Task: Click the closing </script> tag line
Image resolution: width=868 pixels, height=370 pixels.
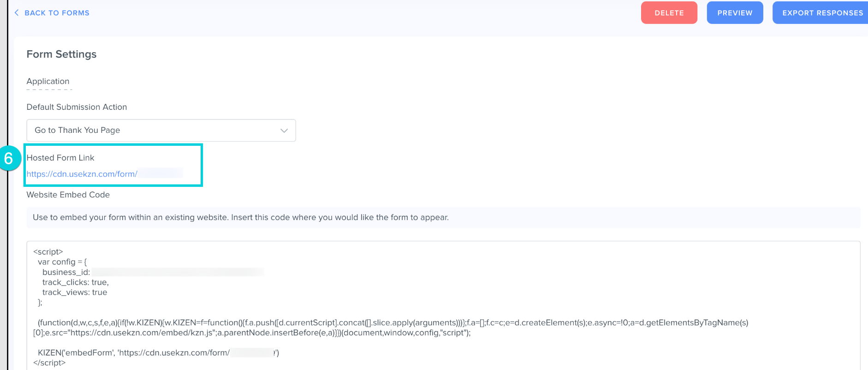Action: 49,363
